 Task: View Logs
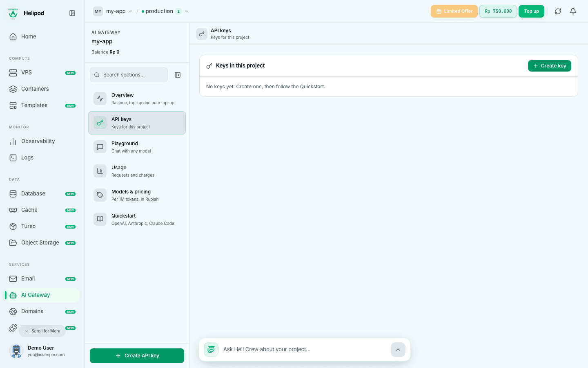click(42, 157)
